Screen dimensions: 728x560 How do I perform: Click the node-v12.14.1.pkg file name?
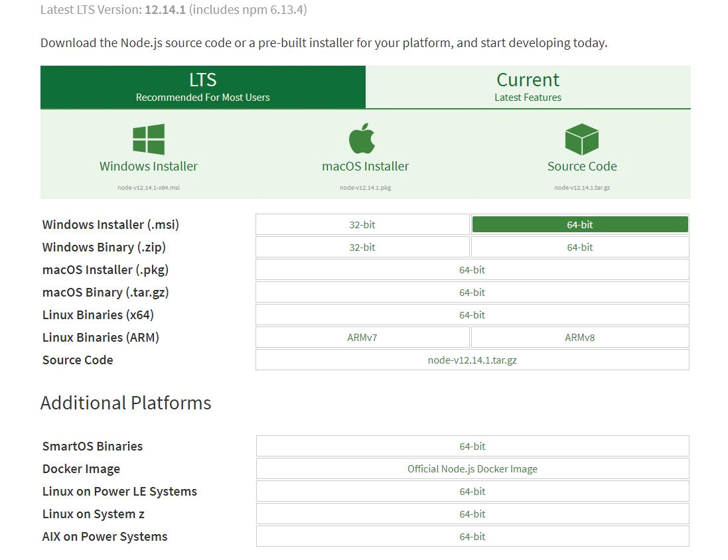tap(366, 188)
